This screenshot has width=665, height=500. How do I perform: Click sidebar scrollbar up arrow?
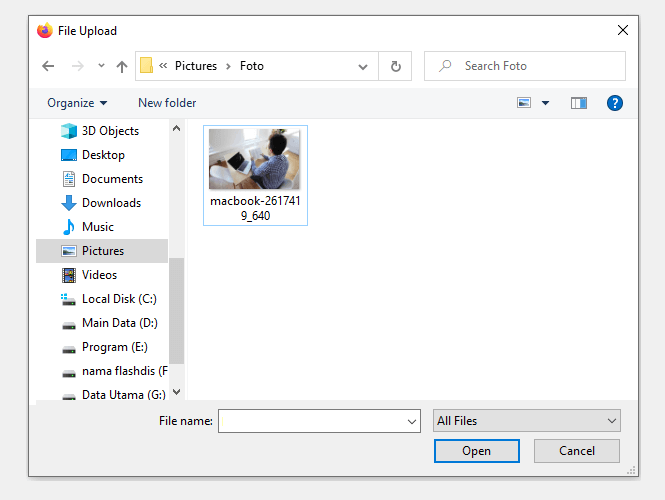coord(176,128)
